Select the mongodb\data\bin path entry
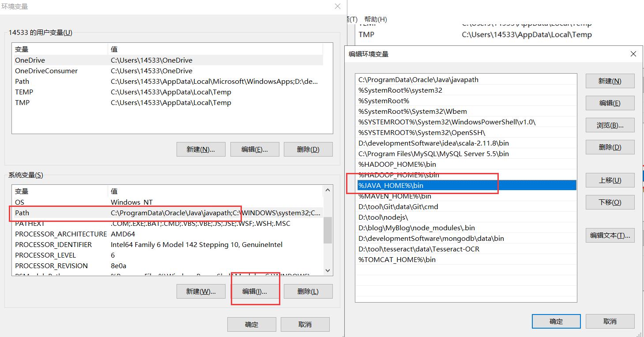Image resolution: width=644 pixels, height=337 pixels. (466, 239)
